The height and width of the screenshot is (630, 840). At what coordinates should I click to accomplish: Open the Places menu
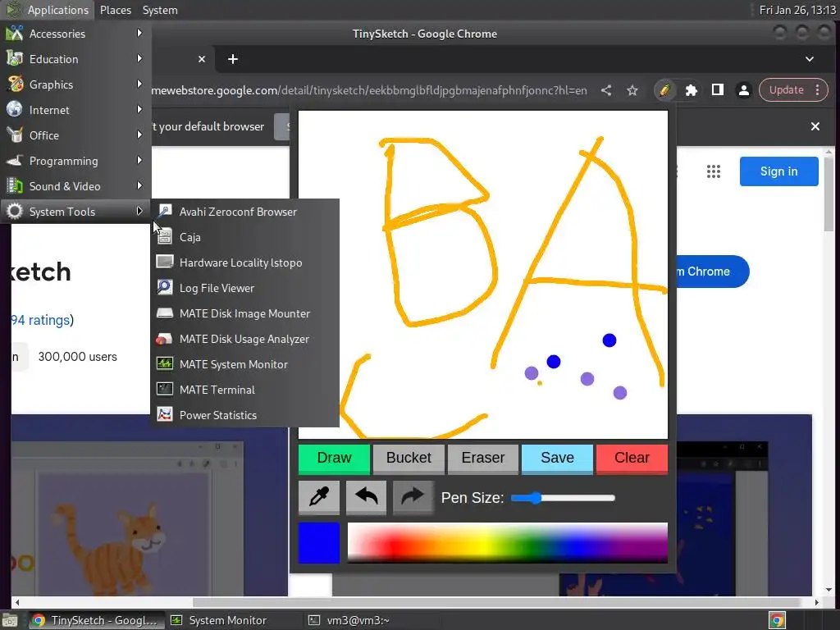click(x=116, y=10)
